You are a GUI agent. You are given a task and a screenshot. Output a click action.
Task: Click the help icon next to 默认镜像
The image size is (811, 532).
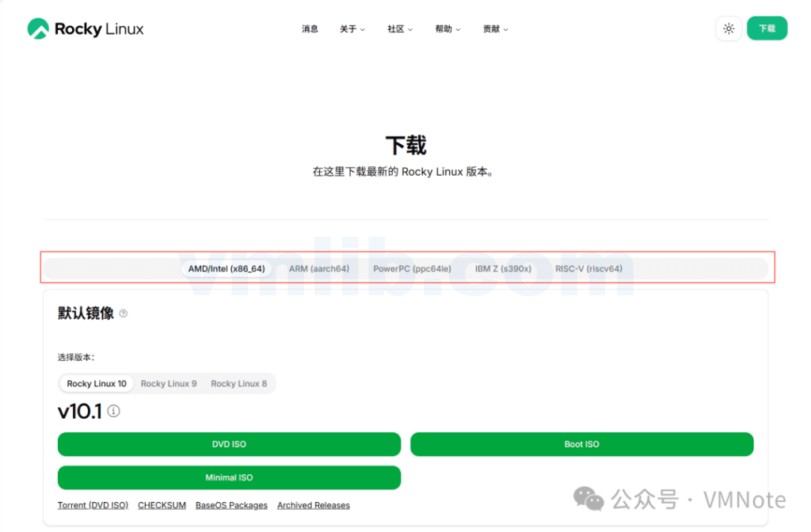pos(123,313)
